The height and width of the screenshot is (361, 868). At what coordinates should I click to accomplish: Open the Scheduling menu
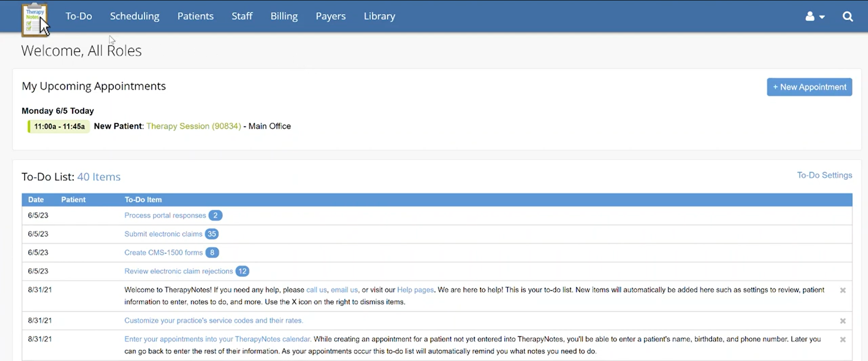135,16
